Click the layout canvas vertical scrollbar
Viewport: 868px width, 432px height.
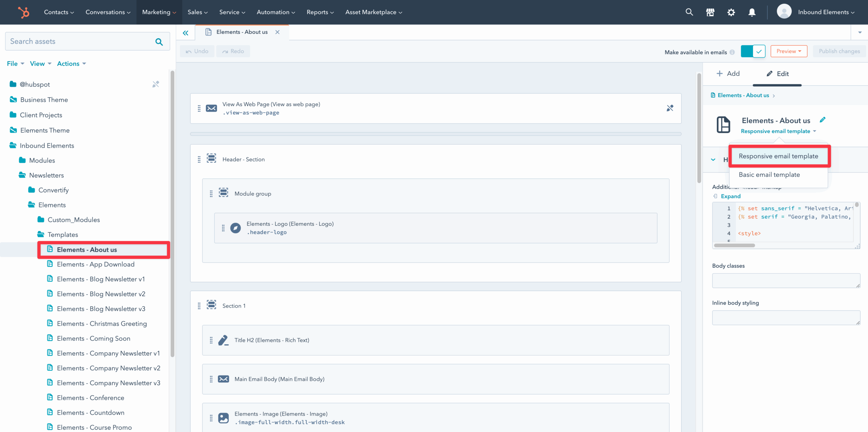click(699, 128)
